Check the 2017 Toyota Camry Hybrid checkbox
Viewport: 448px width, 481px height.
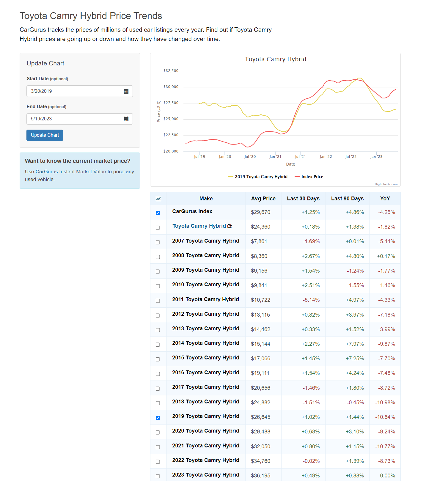tap(158, 389)
